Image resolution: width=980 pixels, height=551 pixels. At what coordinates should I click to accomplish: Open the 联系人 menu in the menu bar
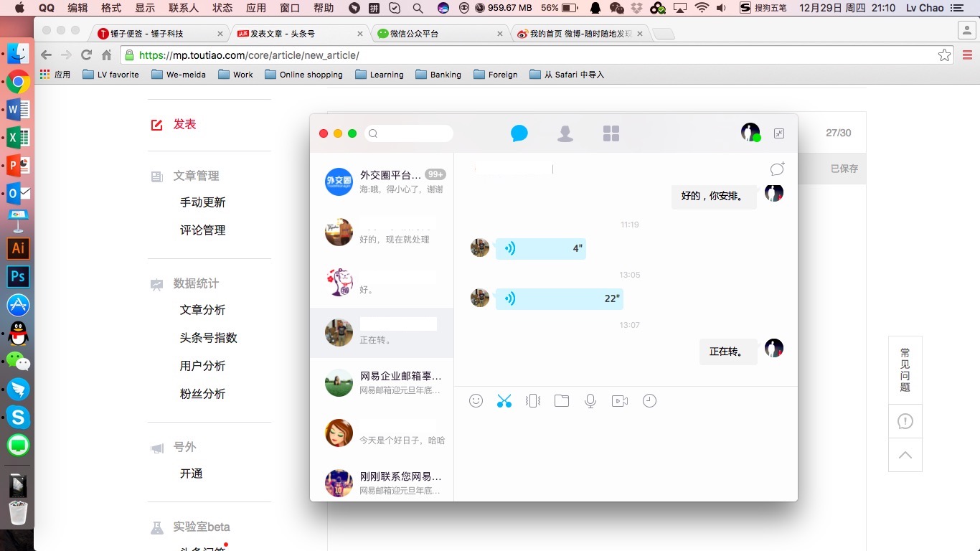(182, 8)
